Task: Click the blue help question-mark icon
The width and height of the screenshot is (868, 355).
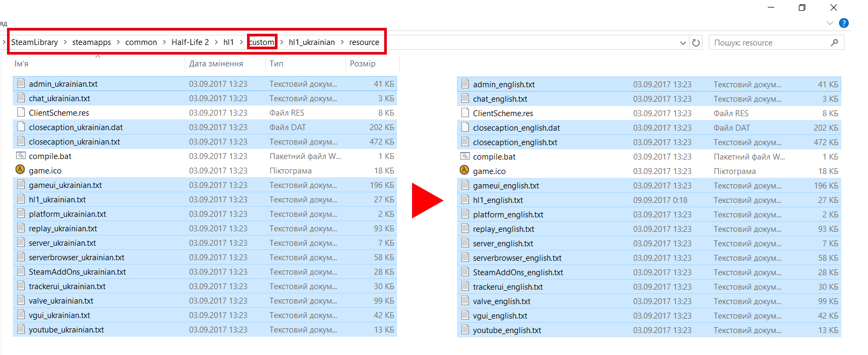Action: pyautogui.click(x=844, y=23)
